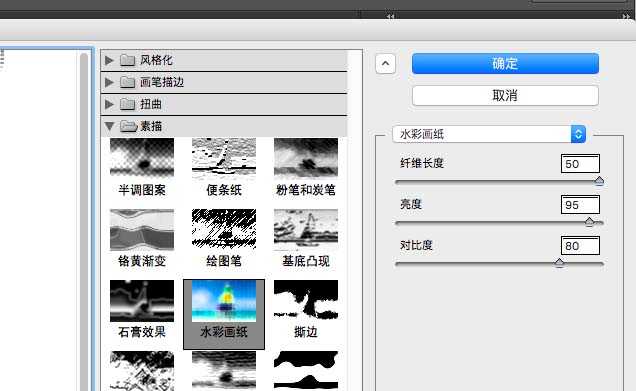This screenshot has height=391, width=636.
Task: Click the 画笔描边 folder icon
Action: coord(127,82)
